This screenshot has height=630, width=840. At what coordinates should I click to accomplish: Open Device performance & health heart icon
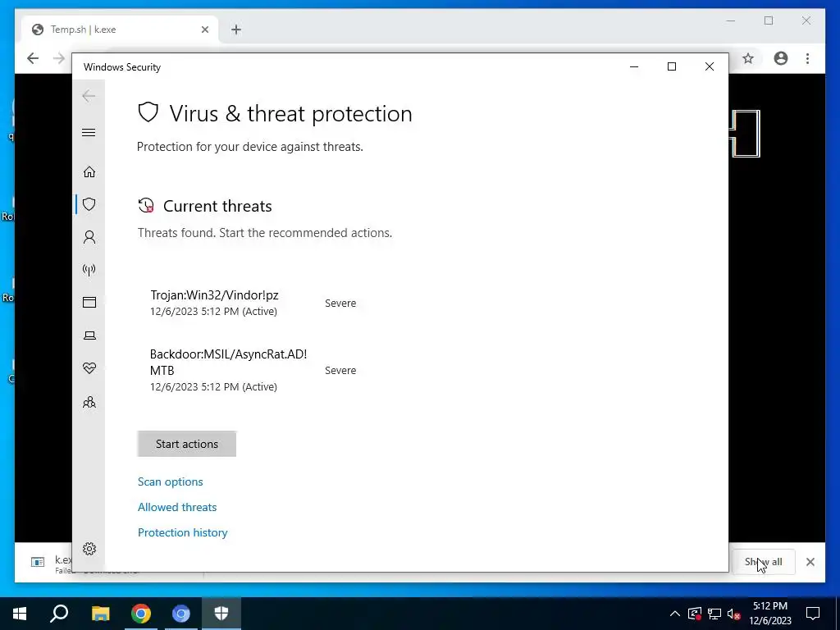[x=89, y=368]
